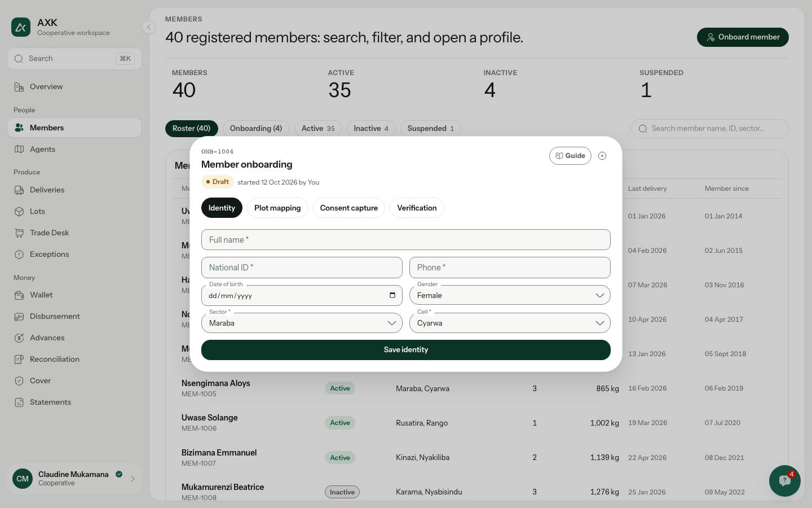
Task: Filter members by Suspended 1
Action: click(431, 129)
